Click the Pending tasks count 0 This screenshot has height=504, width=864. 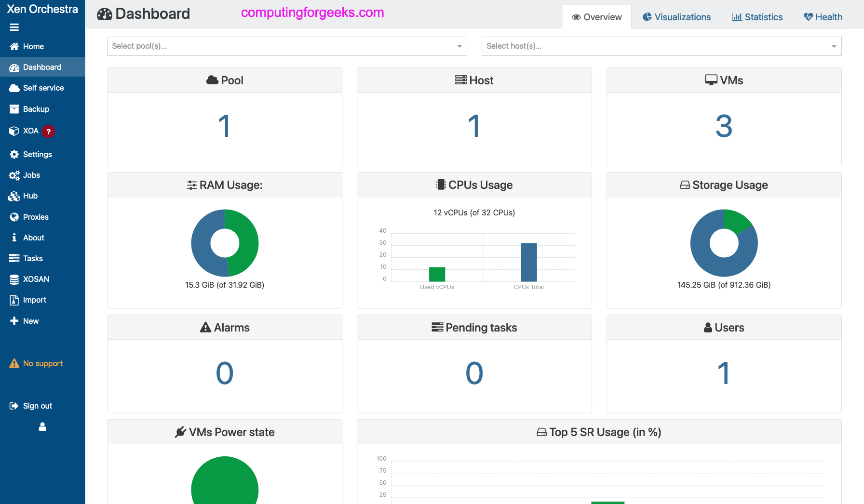pos(474,373)
